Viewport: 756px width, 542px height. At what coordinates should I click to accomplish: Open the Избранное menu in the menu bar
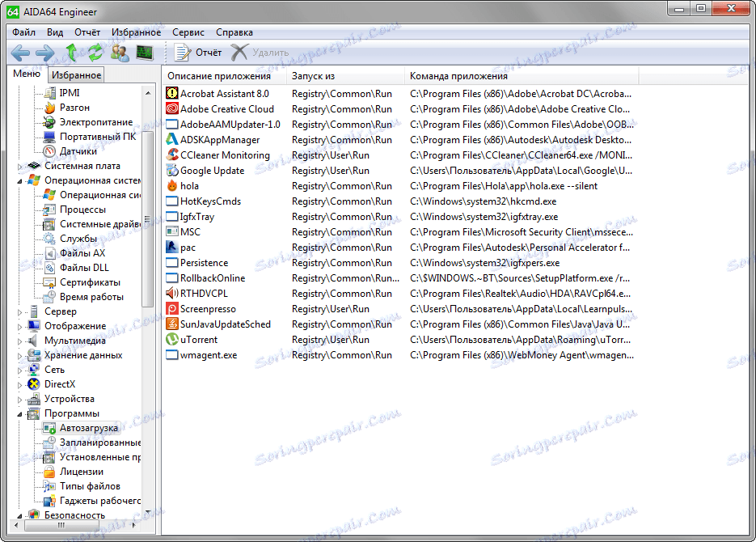coord(136,32)
